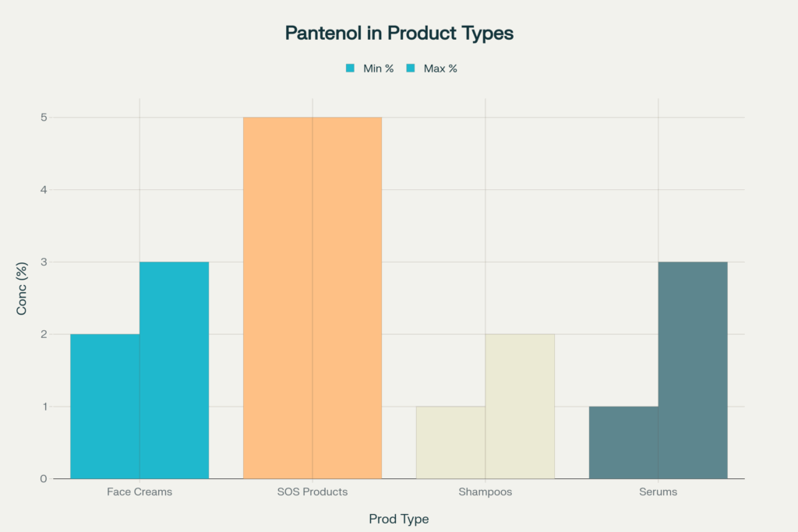Click the Face Creams axis label
This screenshot has height=532, width=798.
pos(139,492)
